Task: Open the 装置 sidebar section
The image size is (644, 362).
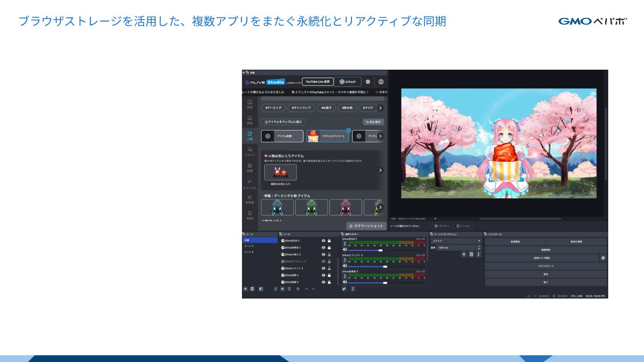Action: click(x=250, y=168)
